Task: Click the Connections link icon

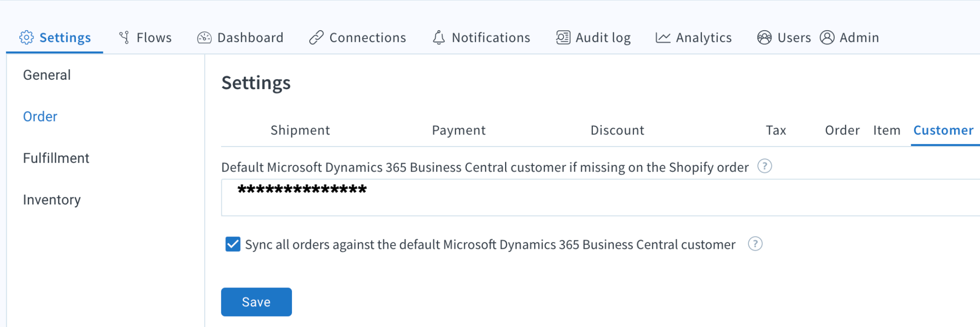Action: pos(316,37)
